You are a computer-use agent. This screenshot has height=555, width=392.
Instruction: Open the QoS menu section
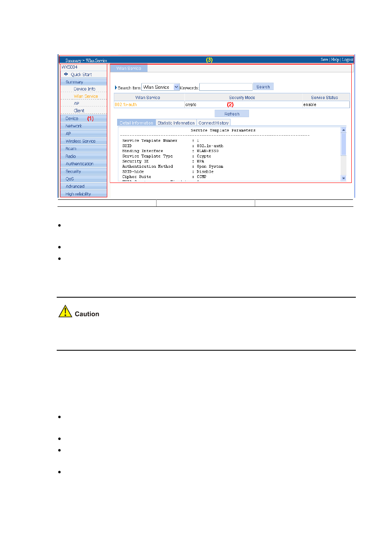83,179
